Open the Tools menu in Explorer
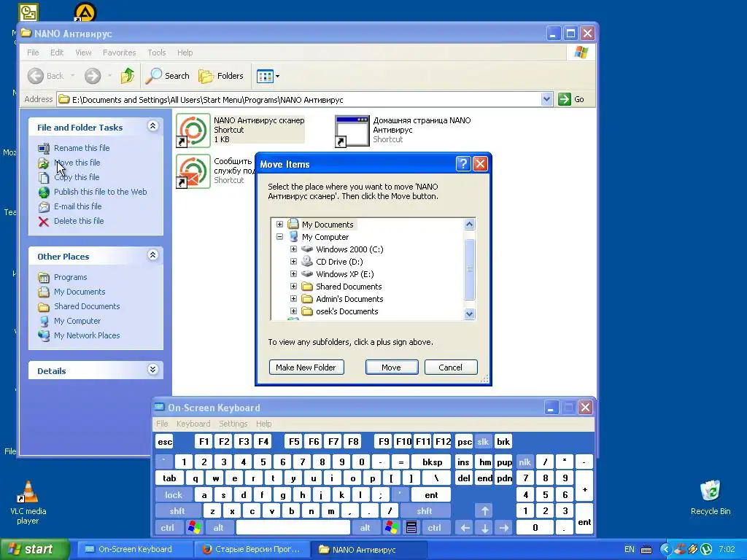747x560 pixels. 156,52
